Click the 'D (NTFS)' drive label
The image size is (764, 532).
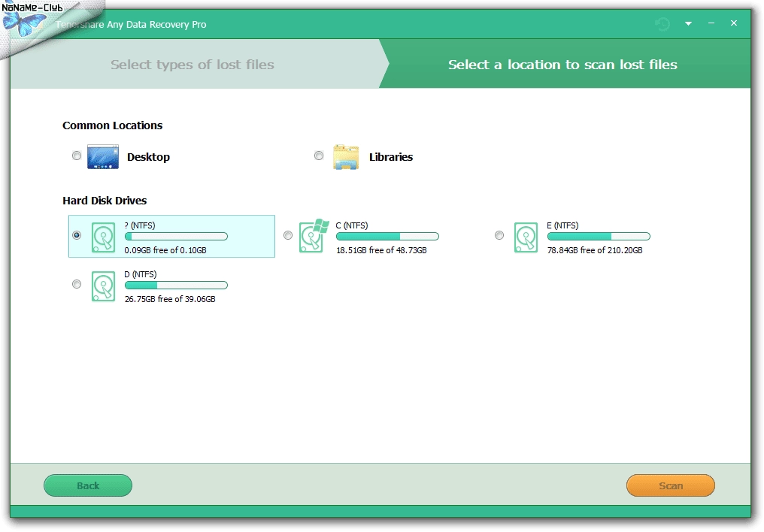pos(141,274)
